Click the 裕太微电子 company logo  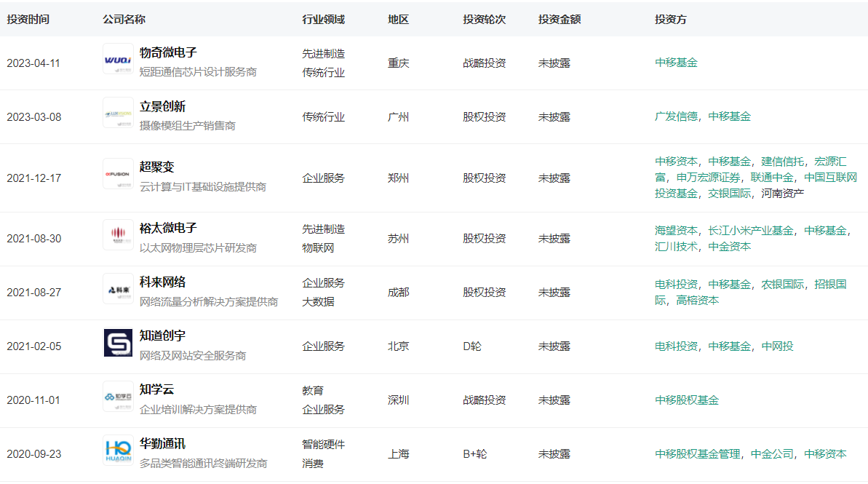tap(118, 235)
